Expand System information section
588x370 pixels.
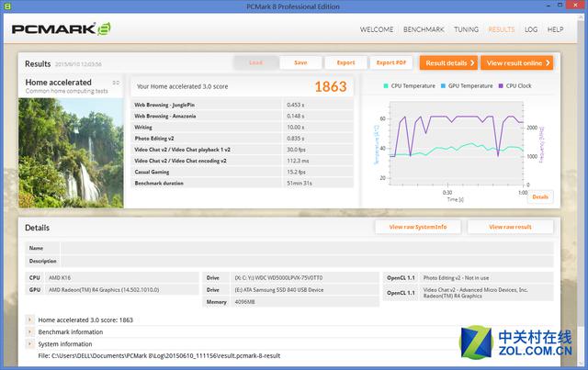tap(29, 343)
